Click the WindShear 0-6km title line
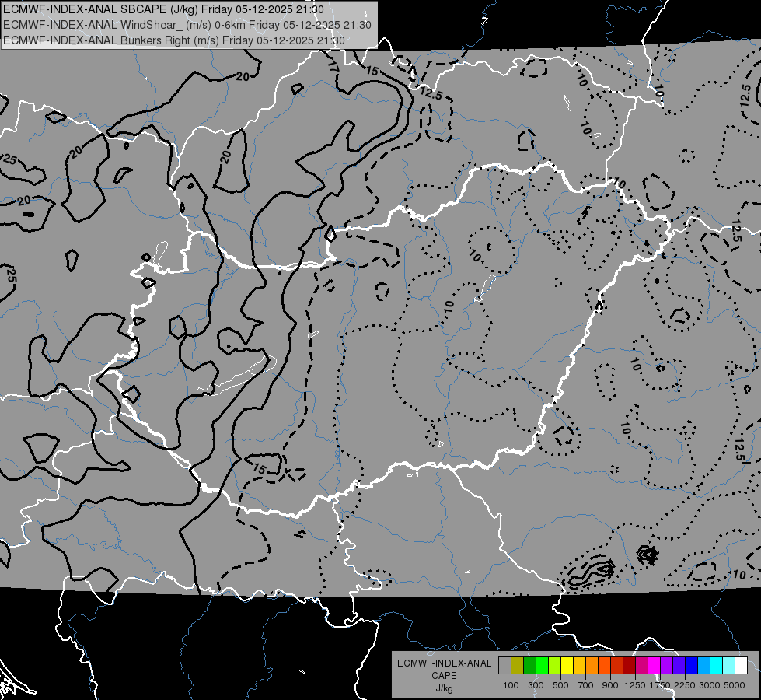 (187, 25)
